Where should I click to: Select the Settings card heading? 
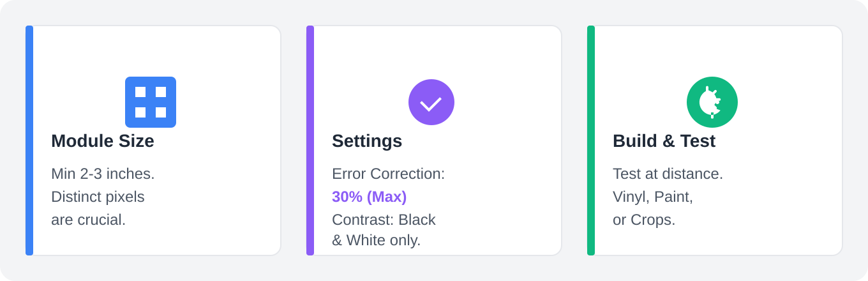[367, 141]
